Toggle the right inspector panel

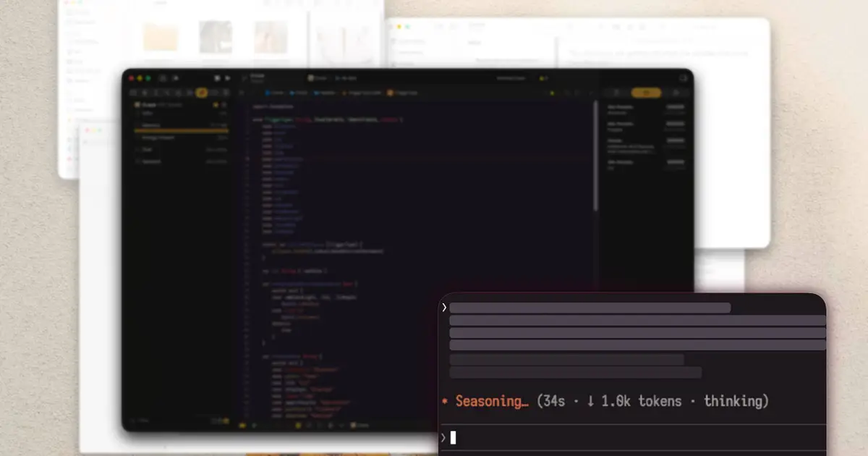[683, 78]
